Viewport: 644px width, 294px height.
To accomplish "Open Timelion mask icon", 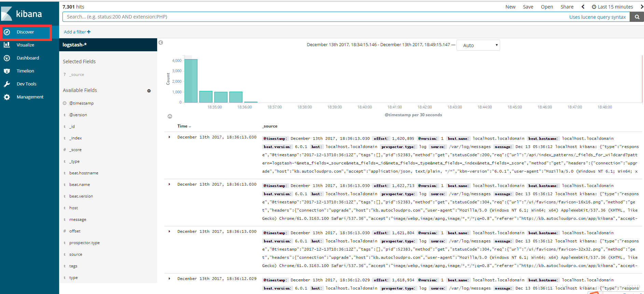I will 7,71.
